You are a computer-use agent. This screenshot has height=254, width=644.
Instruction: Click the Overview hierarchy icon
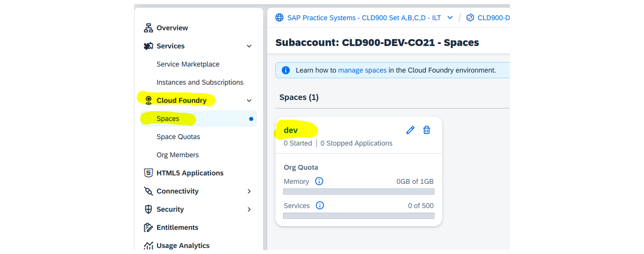click(149, 28)
